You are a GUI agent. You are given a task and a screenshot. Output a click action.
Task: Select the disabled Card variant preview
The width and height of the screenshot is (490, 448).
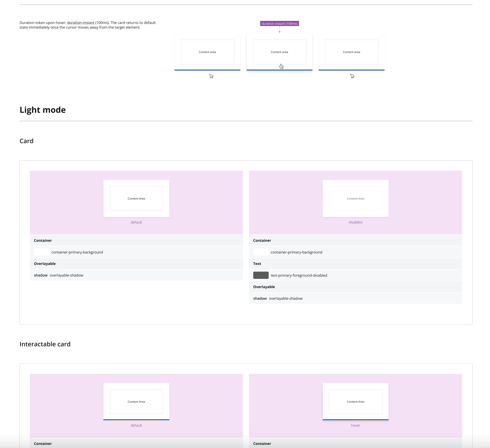[x=355, y=198]
